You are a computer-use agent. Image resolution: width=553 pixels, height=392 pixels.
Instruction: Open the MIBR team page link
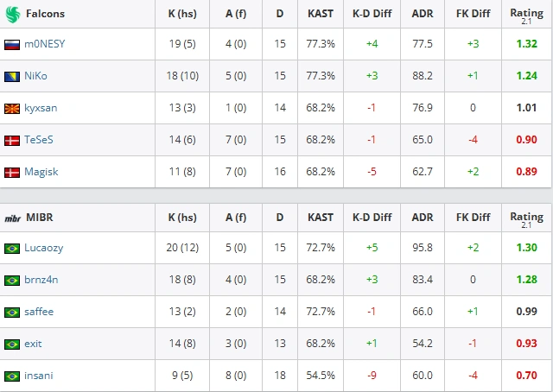click(40, 217)
